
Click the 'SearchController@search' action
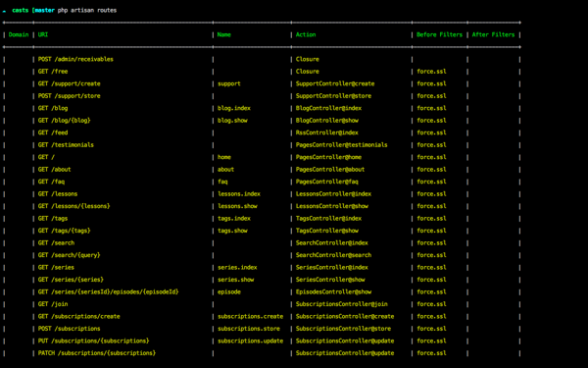[x=333, y=255]
